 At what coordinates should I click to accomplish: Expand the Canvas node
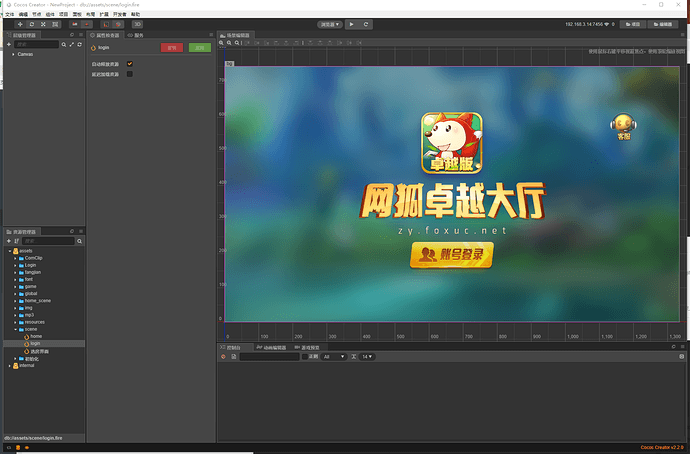[x=13, y=54]
